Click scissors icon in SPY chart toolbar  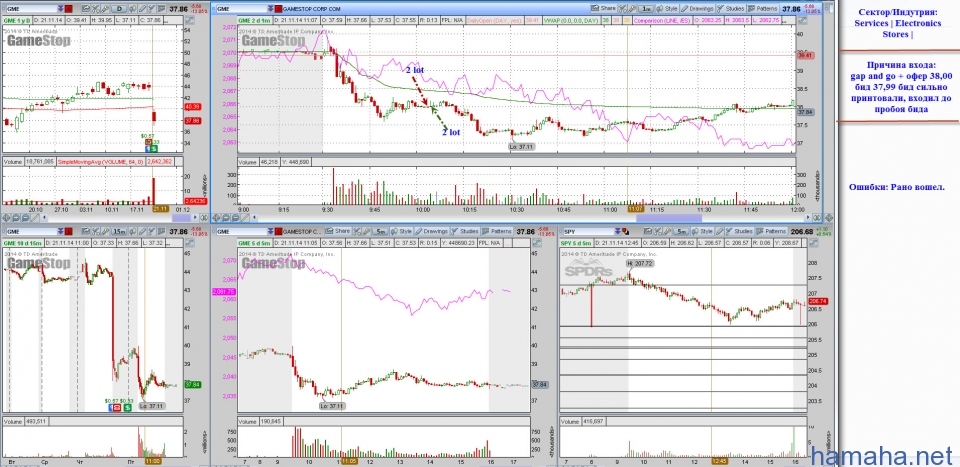tap(658, 231)
